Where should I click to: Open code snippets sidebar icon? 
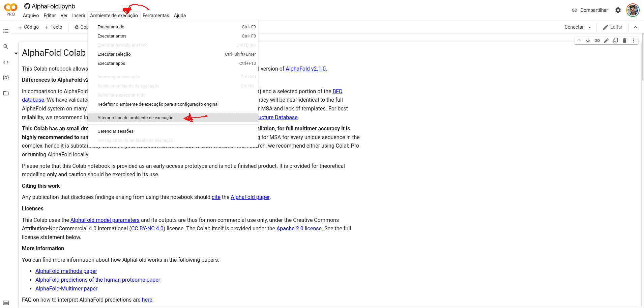click(6, 62)
